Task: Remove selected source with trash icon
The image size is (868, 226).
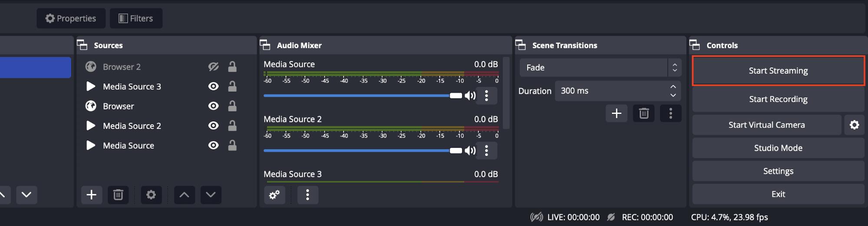Action: click(x=118, y=195)
